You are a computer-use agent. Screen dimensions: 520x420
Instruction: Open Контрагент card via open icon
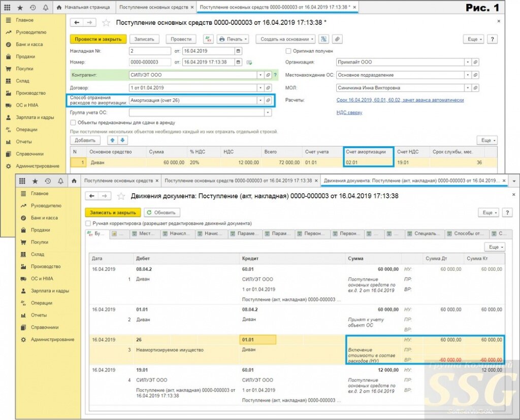coord(268,75)
